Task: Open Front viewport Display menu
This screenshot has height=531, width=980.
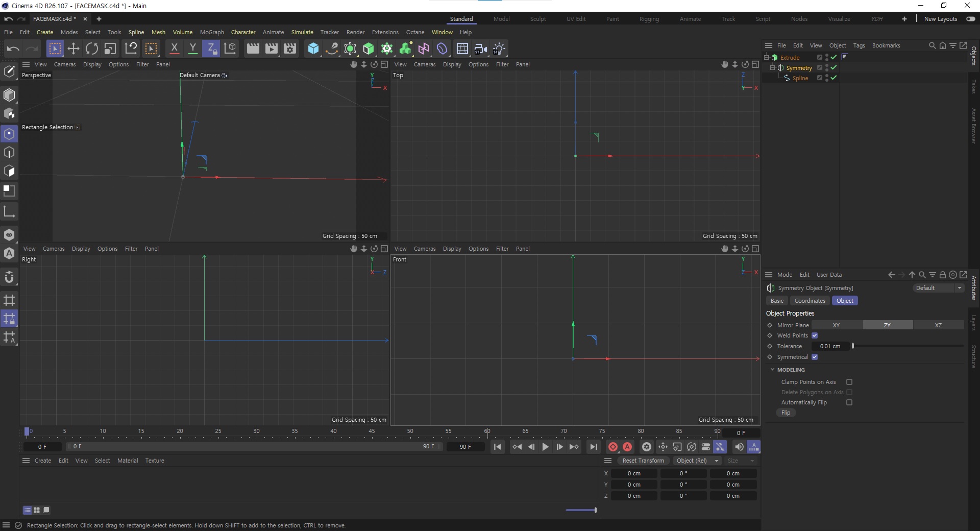Action: tap(452, 249)
